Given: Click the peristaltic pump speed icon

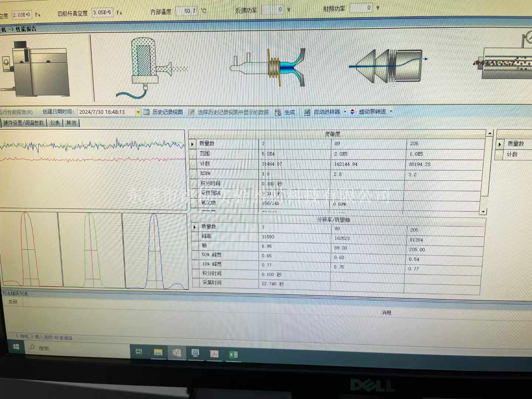Looking at the screenshot, I should [353, 112].
